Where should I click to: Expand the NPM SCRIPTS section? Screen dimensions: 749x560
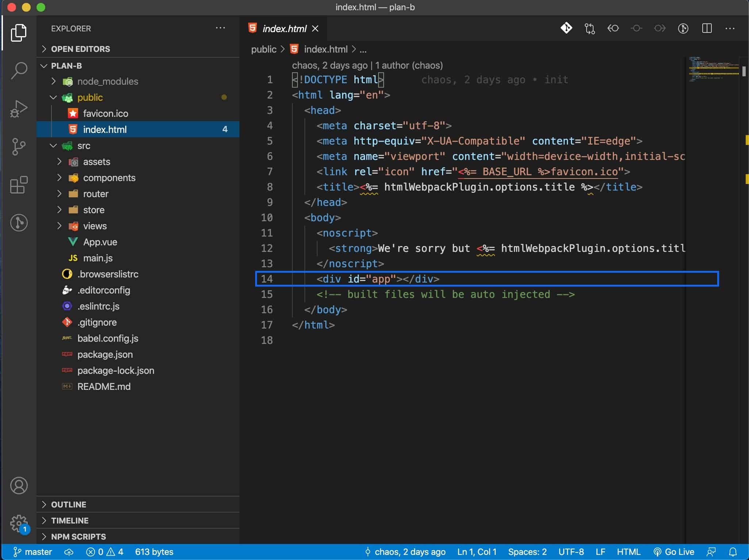coord(78,536)
